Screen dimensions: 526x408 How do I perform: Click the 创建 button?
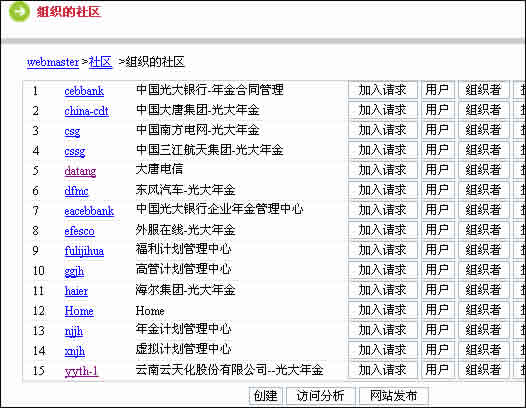pyautogui.click(x=266, y=396)
